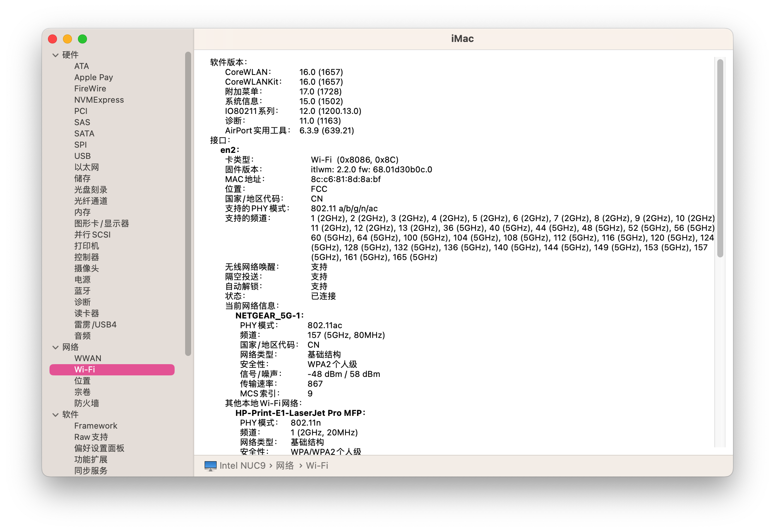Open the NVMExpress hardware entry

pos(99,100)
